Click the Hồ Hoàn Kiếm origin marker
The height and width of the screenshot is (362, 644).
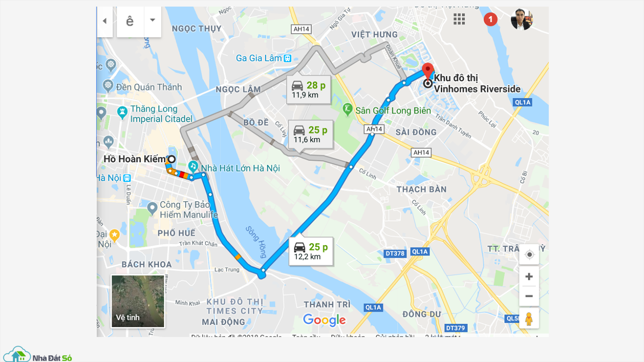click(172, 159)
